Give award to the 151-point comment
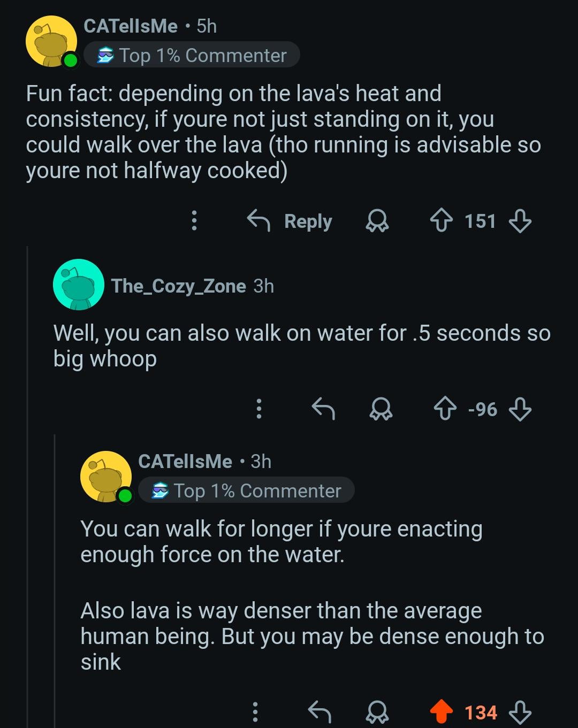 click(x=377, y=220)
